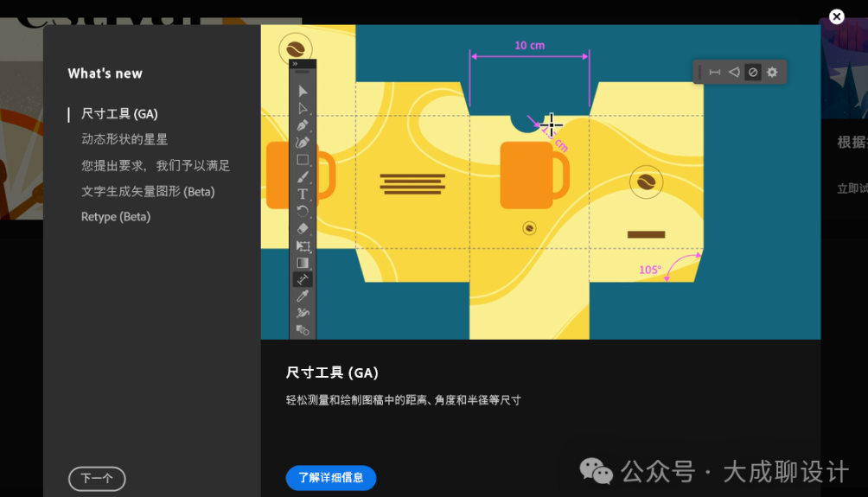868x497 pixels.
Task: Click the 下一个 button
Action: [x=97, y=479]
